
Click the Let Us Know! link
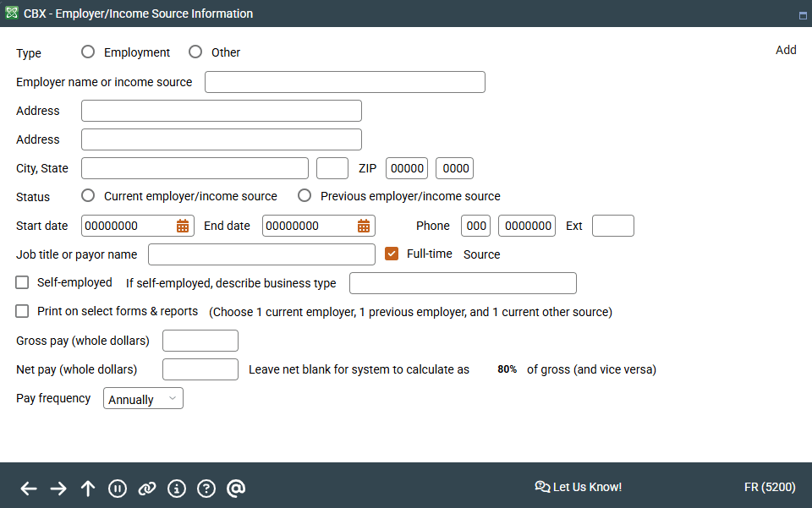[579, 487]
